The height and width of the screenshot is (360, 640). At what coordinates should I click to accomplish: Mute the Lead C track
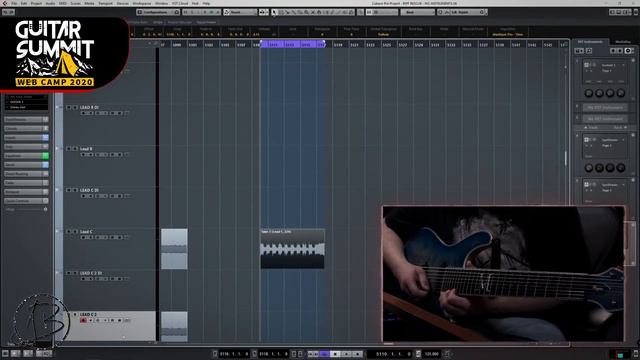(69, 232)
